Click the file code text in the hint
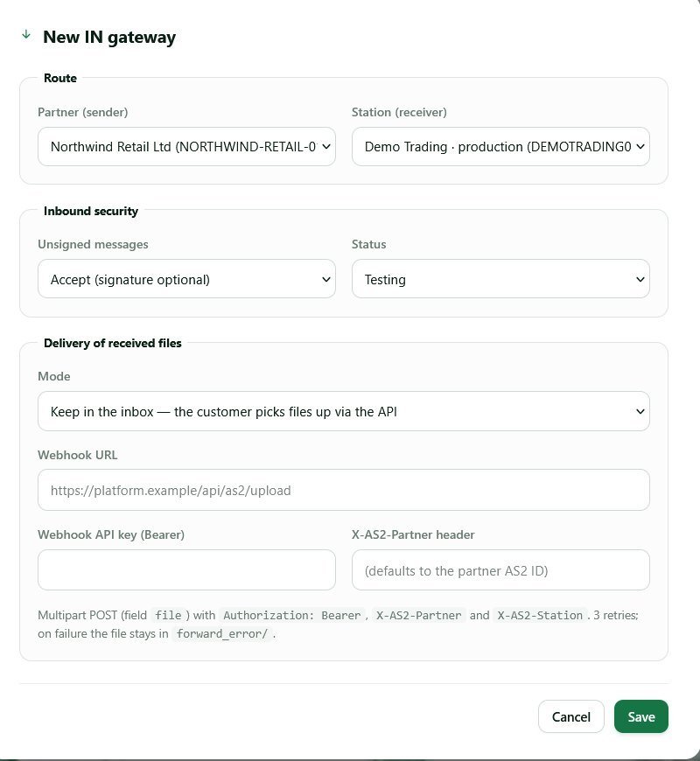The height and width of the screenshot is (761, 700). 168,615
